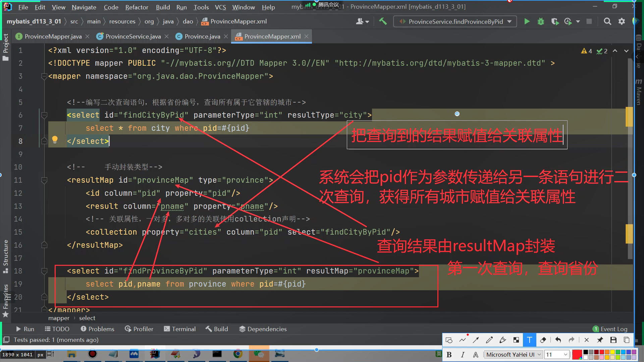The height and width of the screenshot is (362, 644).
Task: Save the screenshot with floppy disk icon
Action: (x=613, y=340)
